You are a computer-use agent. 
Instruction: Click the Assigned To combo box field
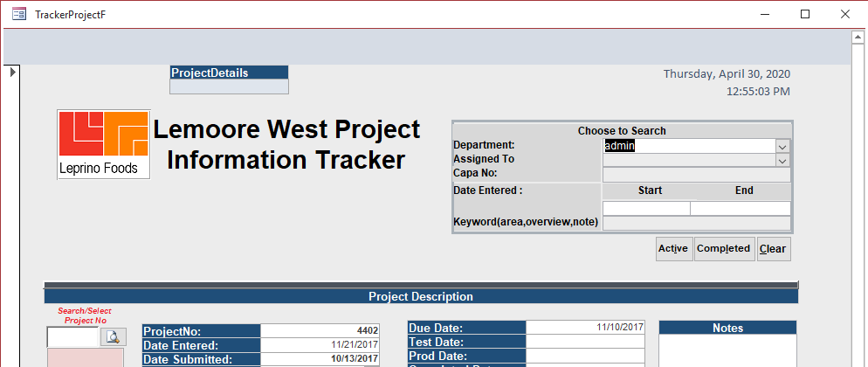696,161
